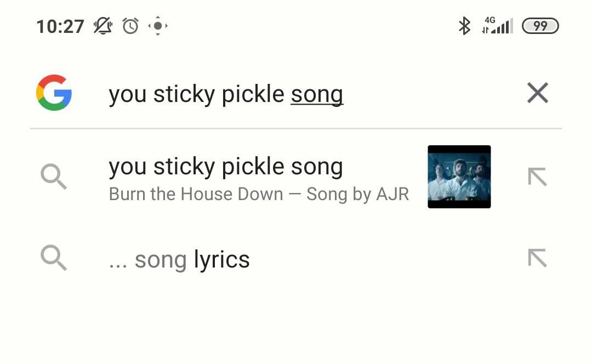Tap the magnifier icon beside 'song lyrics'

pos(54,258)
